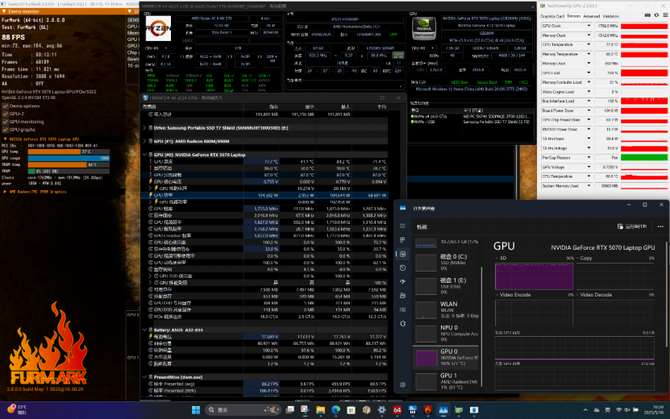The height and width of the screenshot is (419, 670).
Task: Enable the Demo options checkbox in FurMark
Action: coord(4,105)
